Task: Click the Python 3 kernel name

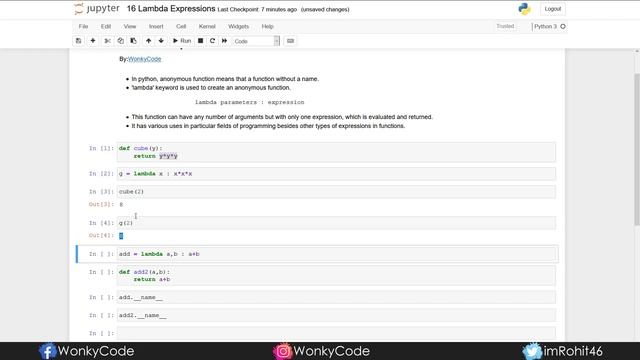Action: click(x=545, y=26)
